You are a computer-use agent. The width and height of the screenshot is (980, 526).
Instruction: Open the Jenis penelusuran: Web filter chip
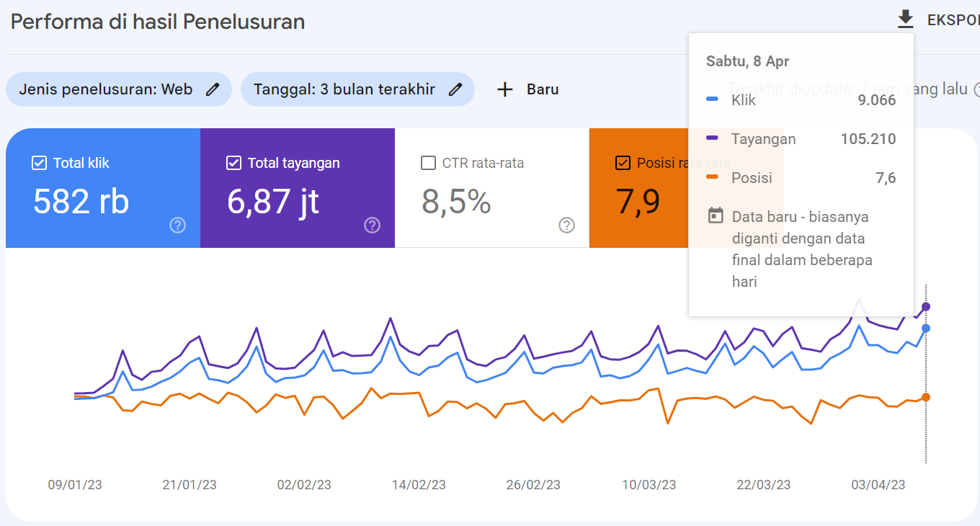119,89
